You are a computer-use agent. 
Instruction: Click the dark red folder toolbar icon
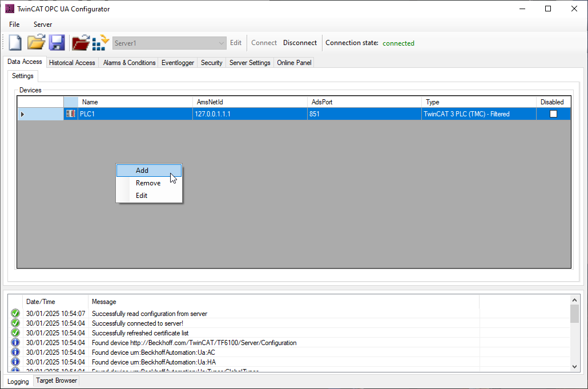(x=80, y=43)
